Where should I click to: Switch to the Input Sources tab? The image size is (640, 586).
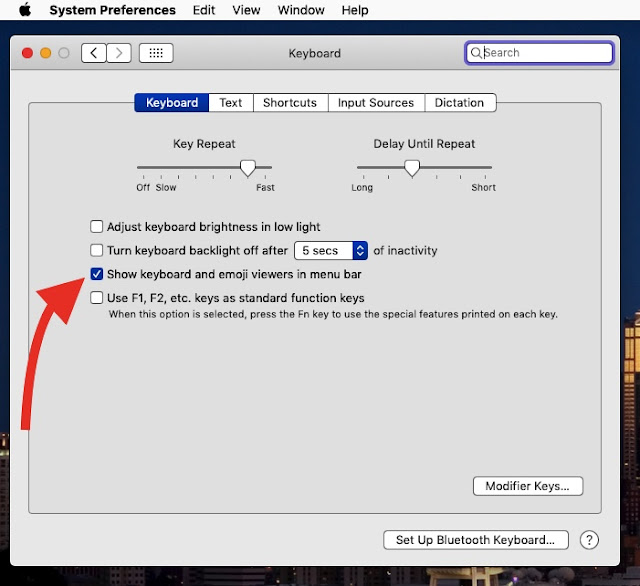tap(376, 102)
